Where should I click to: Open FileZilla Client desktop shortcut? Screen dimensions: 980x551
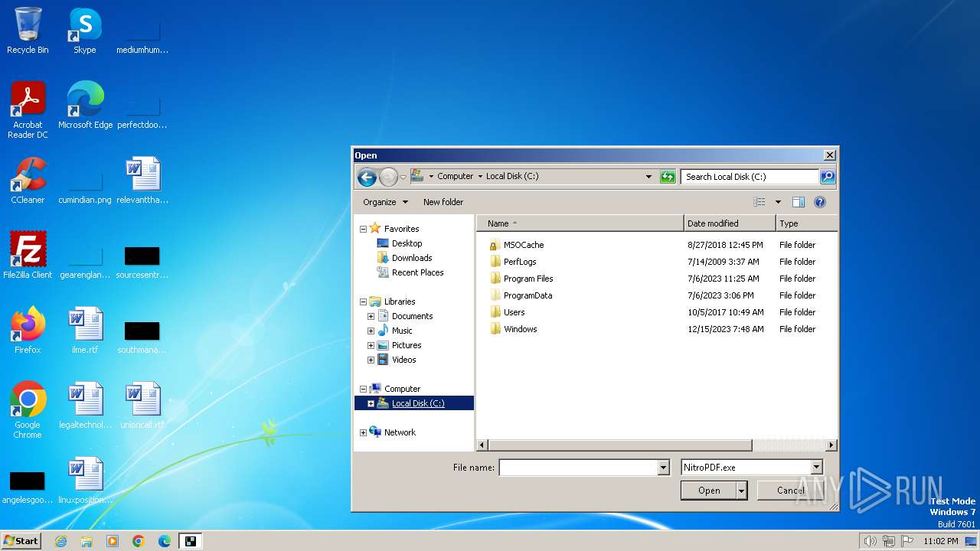tap(28, 256)
